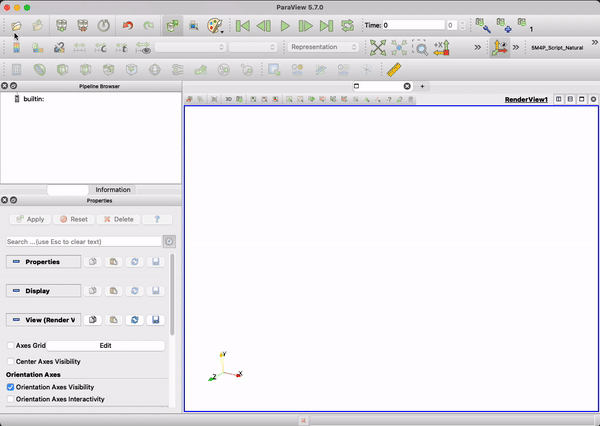Image resolution: width=600 pixels, height=426 pixels.
Task: Save View settings as default
Action: [x=156, y=319]
